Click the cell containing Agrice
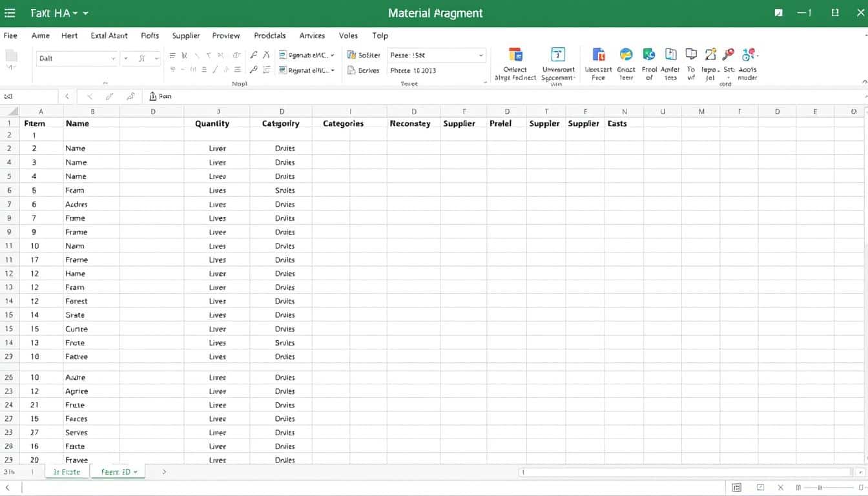 tap(91, 391)
